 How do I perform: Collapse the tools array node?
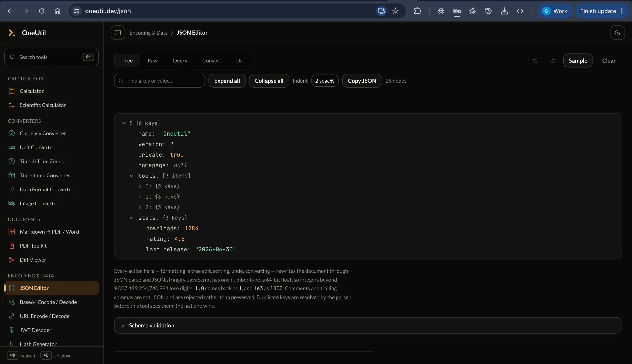pos(132,176)
